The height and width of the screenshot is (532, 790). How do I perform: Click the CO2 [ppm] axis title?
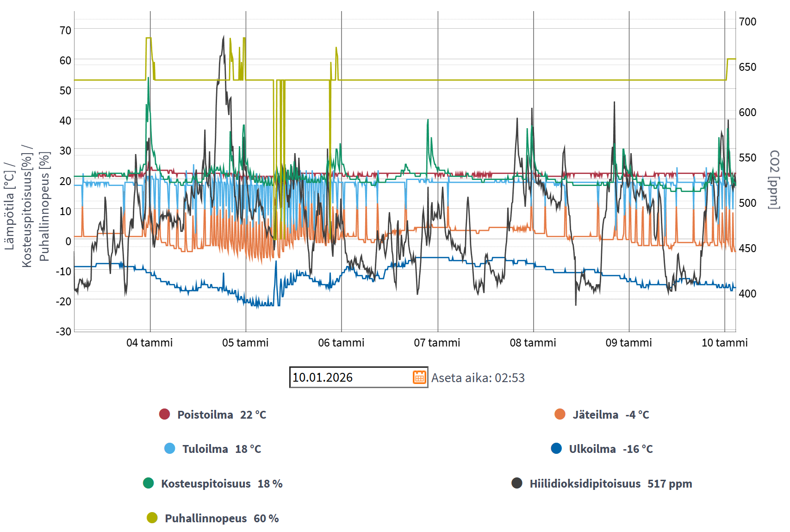[774, 179]
